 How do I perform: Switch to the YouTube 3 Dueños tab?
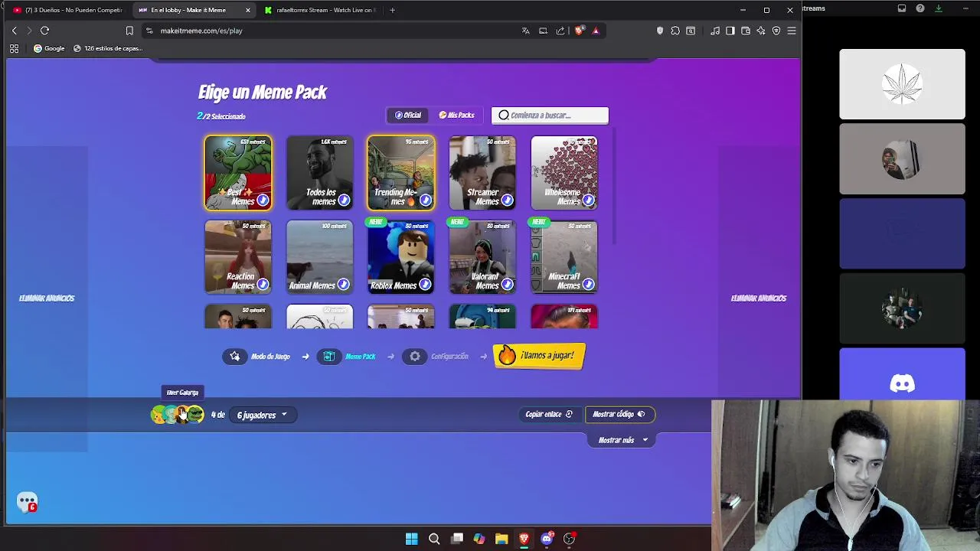pos(67,10)
